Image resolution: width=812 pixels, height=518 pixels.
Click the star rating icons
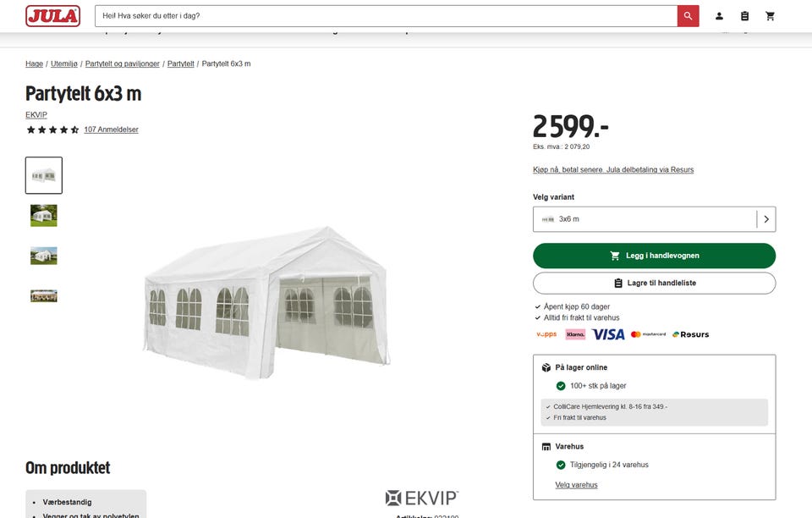point(52,129)
